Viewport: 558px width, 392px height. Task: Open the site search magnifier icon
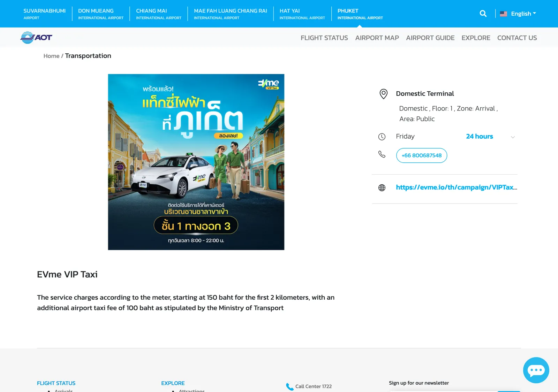483,14
